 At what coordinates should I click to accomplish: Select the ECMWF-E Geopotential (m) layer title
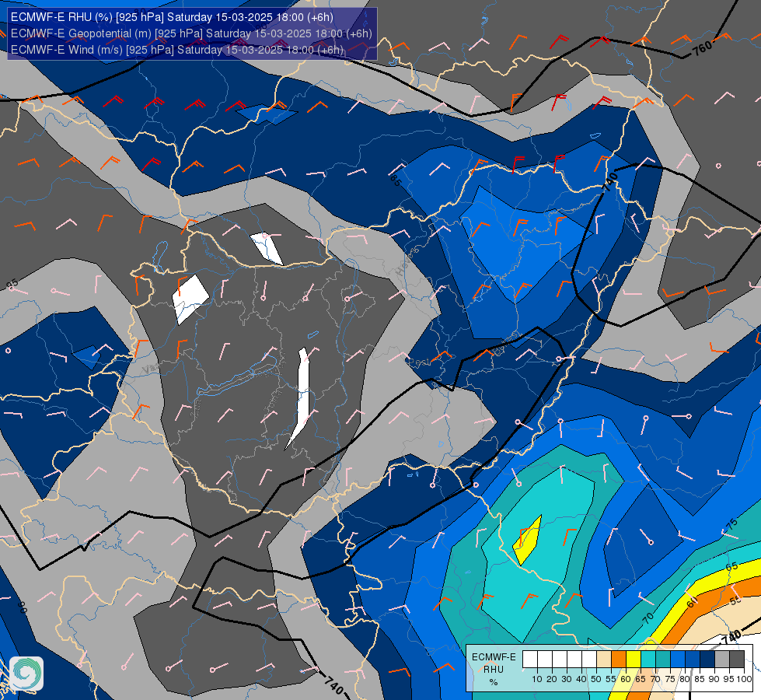(191, 33)
